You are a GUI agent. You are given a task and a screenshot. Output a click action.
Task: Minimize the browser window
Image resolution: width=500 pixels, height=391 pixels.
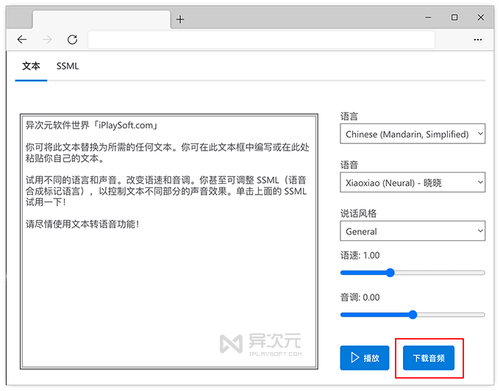pyautogui.click(x=428, y=18)
